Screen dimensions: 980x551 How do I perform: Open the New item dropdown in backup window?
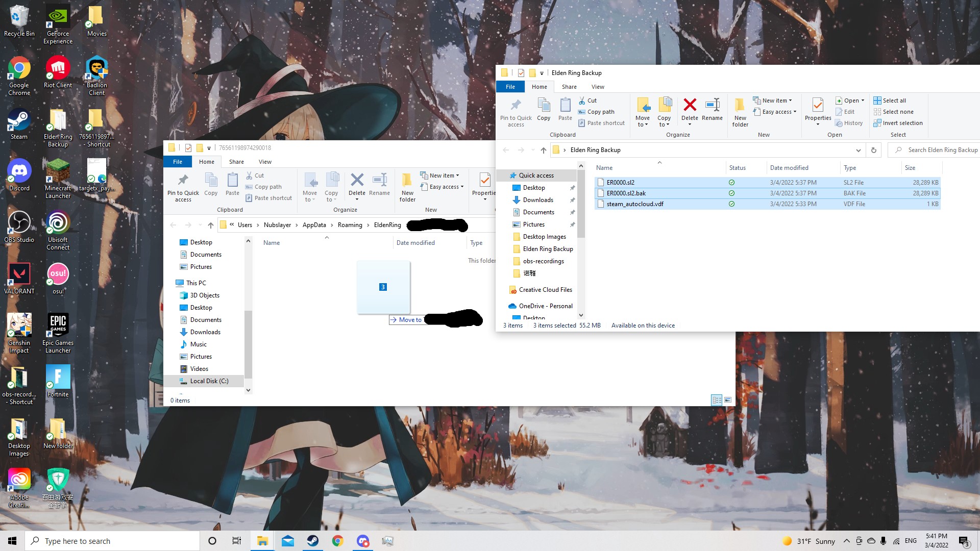(x=776, y=101)
